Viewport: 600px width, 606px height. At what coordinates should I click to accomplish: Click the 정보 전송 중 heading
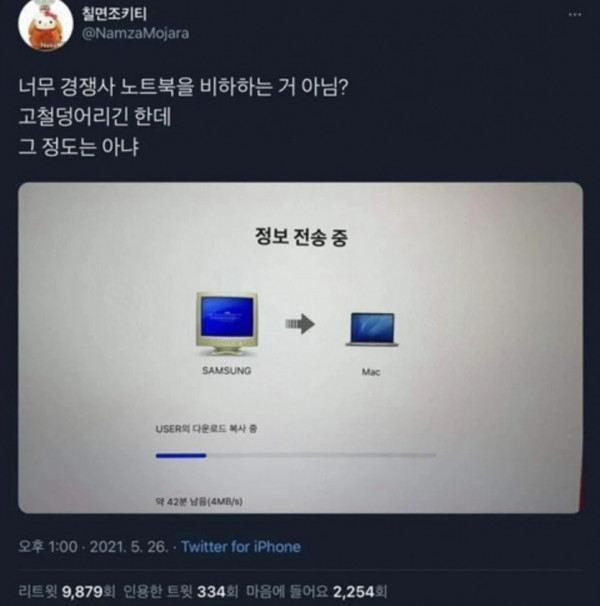[x=301, y=237]
